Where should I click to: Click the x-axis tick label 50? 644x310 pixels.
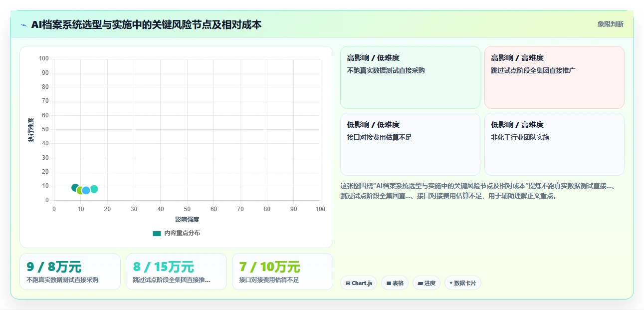tap(187, 209)
